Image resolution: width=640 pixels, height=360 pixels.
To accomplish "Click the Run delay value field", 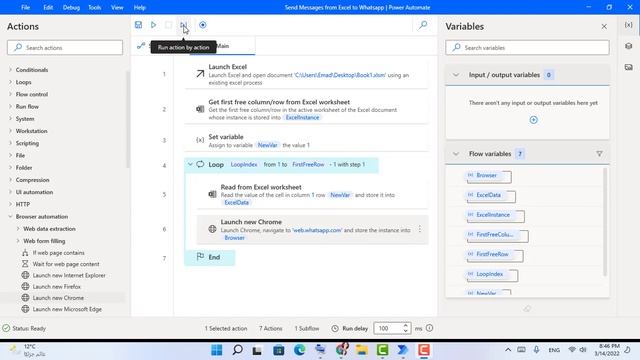I will (387, 328).
